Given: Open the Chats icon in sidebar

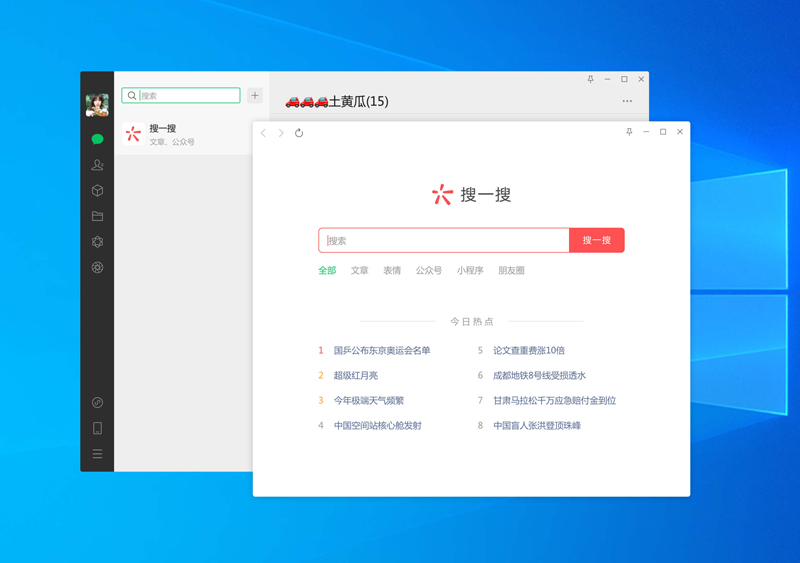Looking at the screenshot, I should click(97, 139).
